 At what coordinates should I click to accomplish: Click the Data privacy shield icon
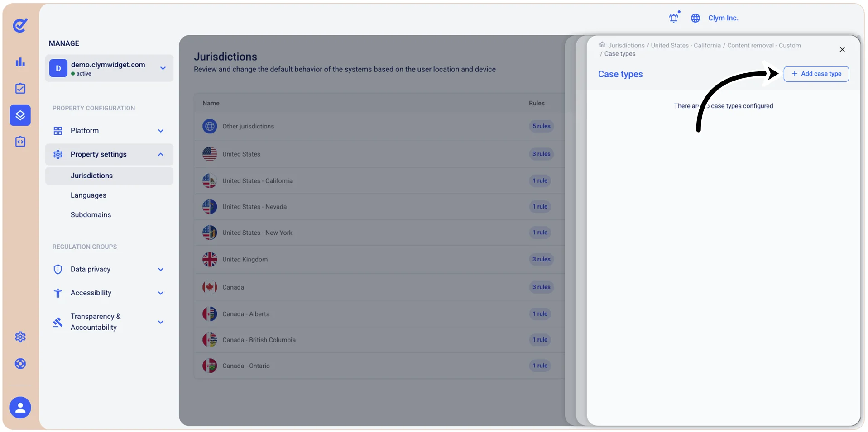[x=58, y=270]
